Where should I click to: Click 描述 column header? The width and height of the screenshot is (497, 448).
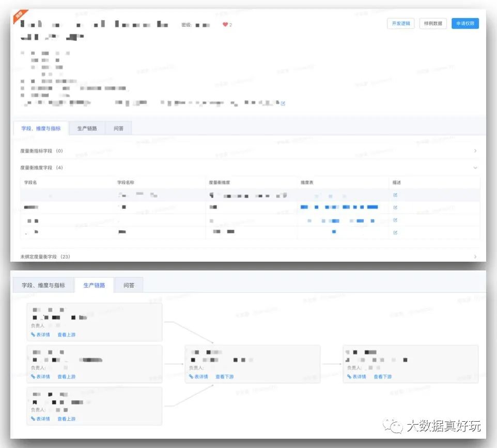pos(397,182)
